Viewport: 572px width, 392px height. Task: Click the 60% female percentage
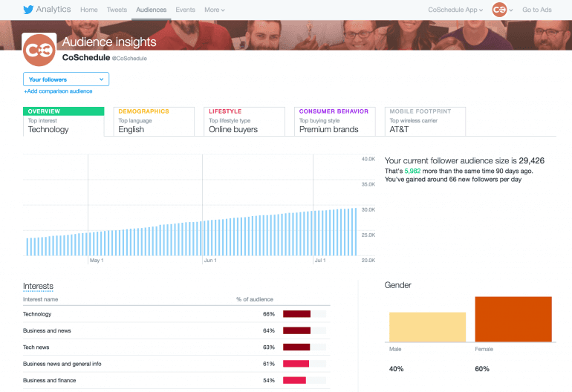(x=482, y=369)
